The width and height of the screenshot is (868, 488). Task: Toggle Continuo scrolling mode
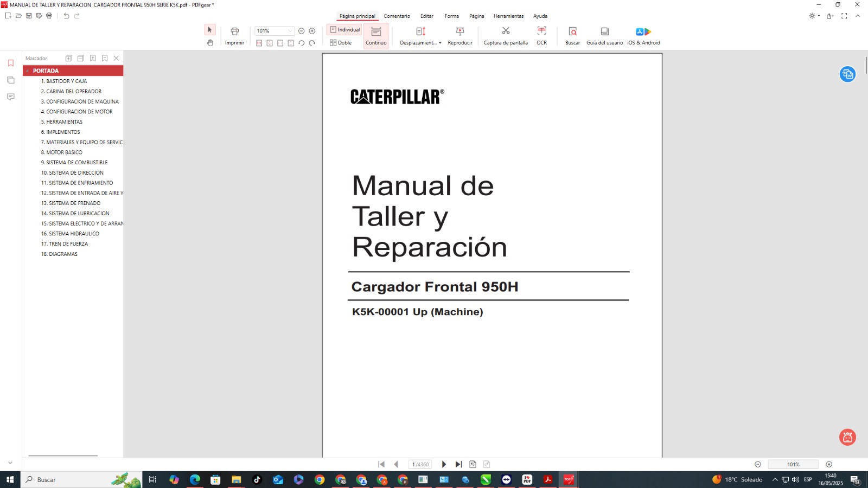pyautogui.click(x=376, y=36)
